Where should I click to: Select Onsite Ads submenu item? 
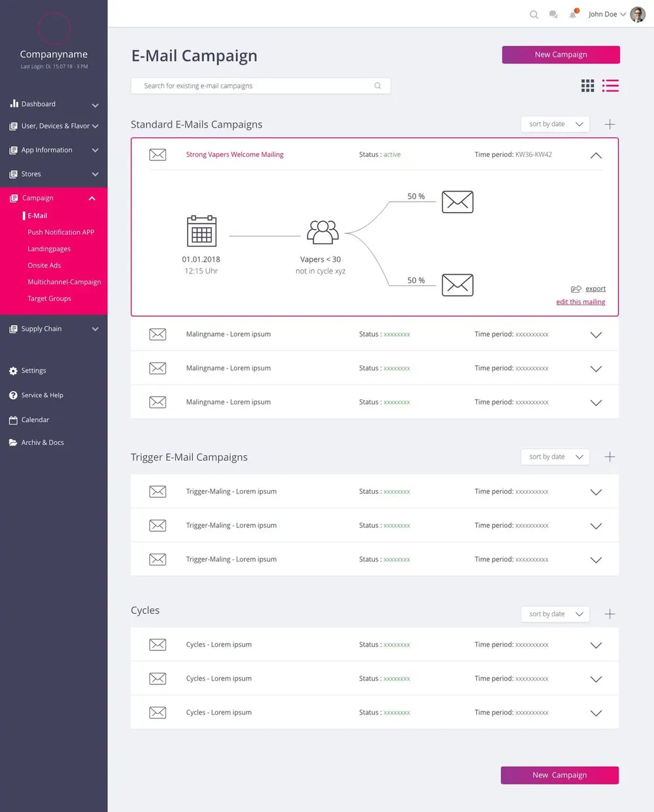[x=44, y=266]
